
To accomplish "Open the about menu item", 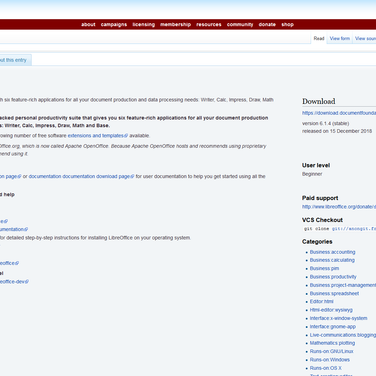I will [x=88, y=24].
